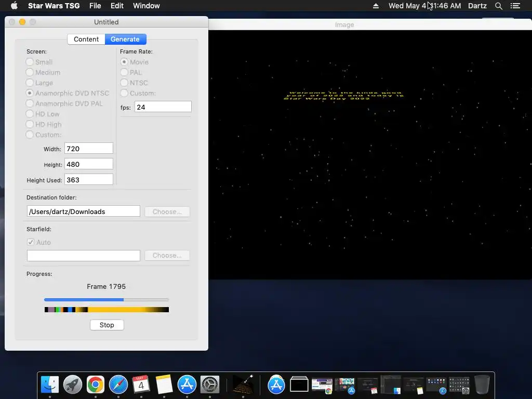This screenshot has width=532, height=399.
Task: Click the fps field showing 24
Action: pyautogui.click(x=163, y=107)
